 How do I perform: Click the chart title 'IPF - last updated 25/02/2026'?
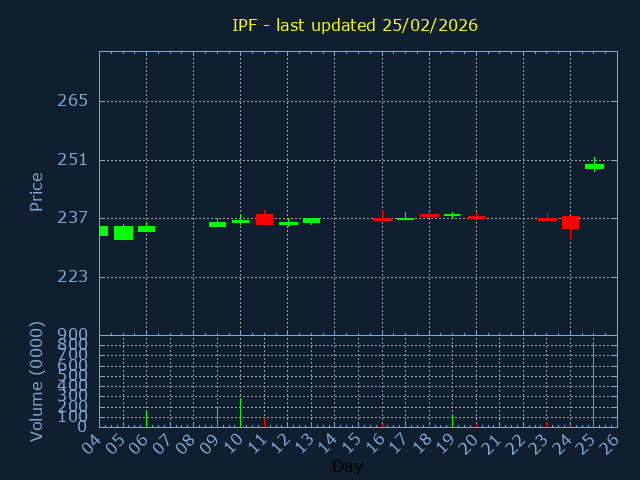click(355, 25)
